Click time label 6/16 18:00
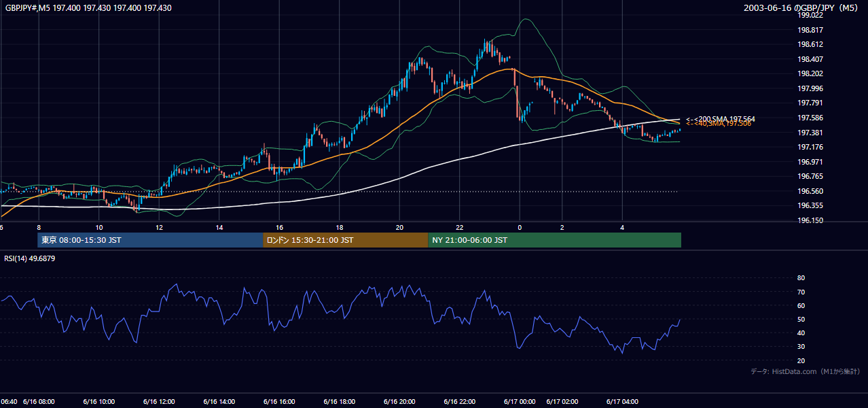The image size is (868, 408). pos(340,402)
